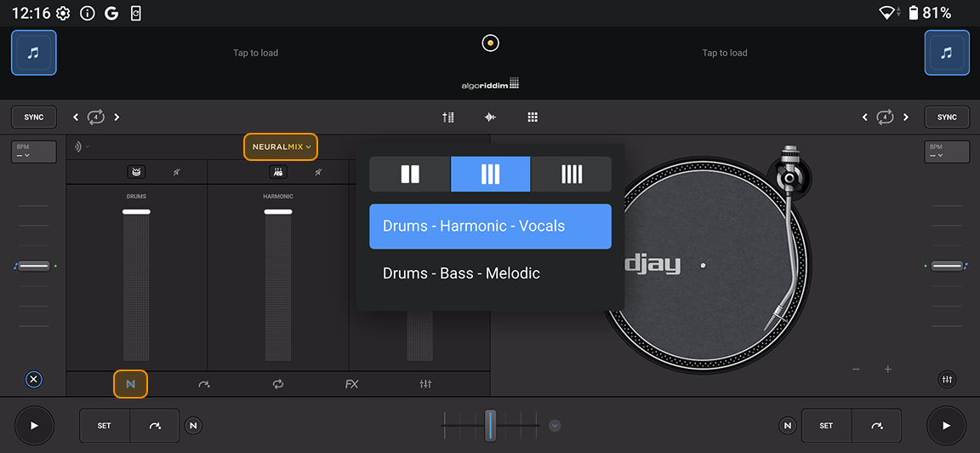980x453 pixels.
Task: Choose the two-stem layout
Action: coord(410,174)
